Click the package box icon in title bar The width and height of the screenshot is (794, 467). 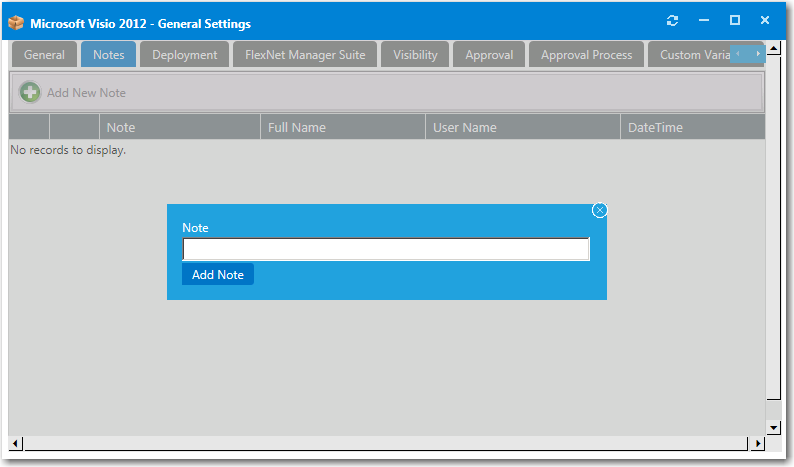click(x=16, y=22)
